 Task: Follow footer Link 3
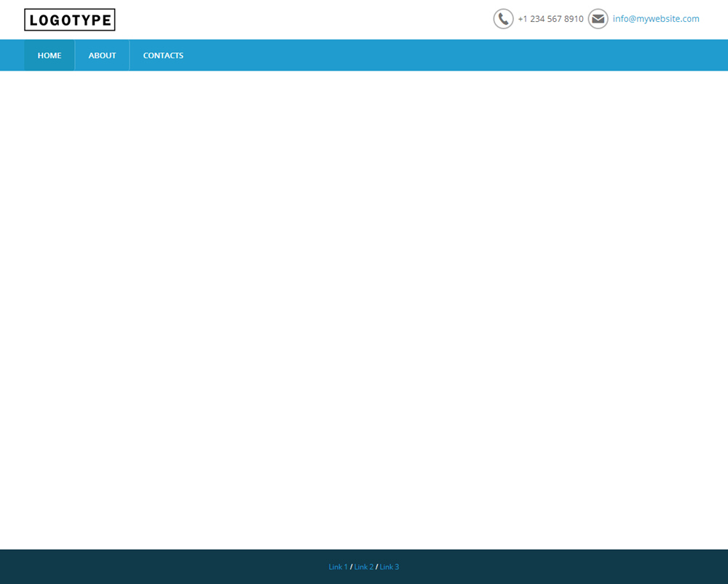click(389, 567)
